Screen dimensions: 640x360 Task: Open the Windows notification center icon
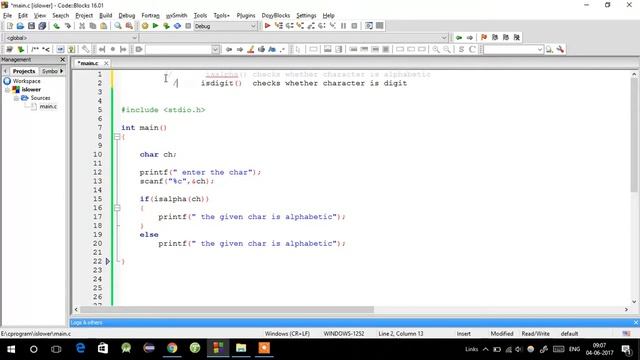tap(626, 349)
